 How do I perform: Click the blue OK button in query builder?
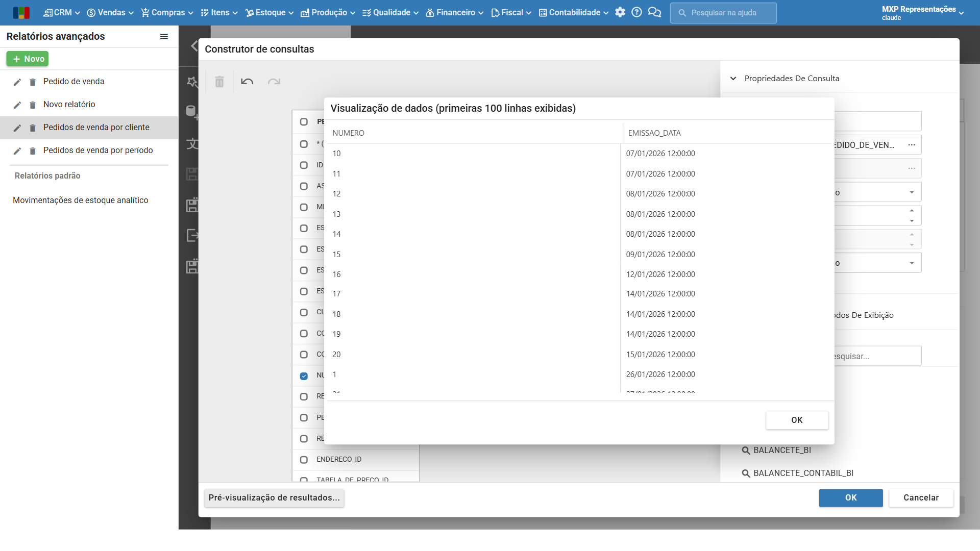[851, 498]
